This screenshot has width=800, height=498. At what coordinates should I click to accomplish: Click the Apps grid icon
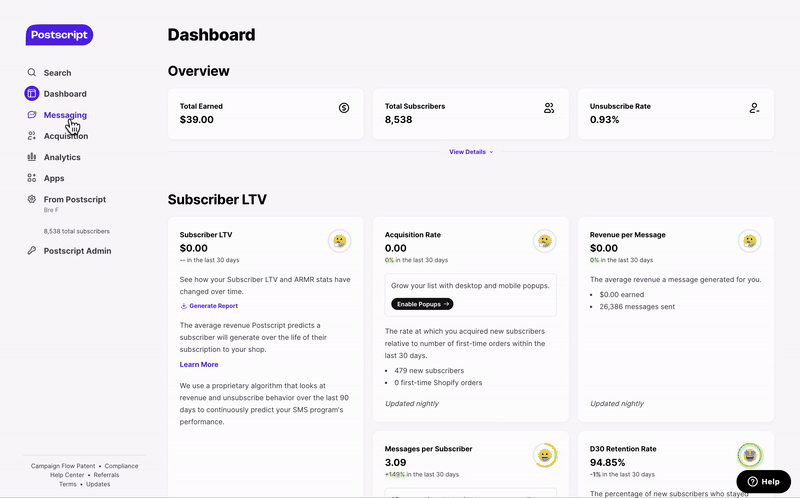(32, 178)
